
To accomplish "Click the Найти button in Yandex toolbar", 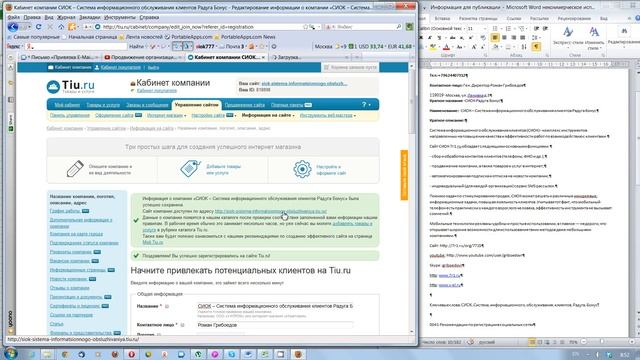I will pyautogui.click(x=136, y=47).
